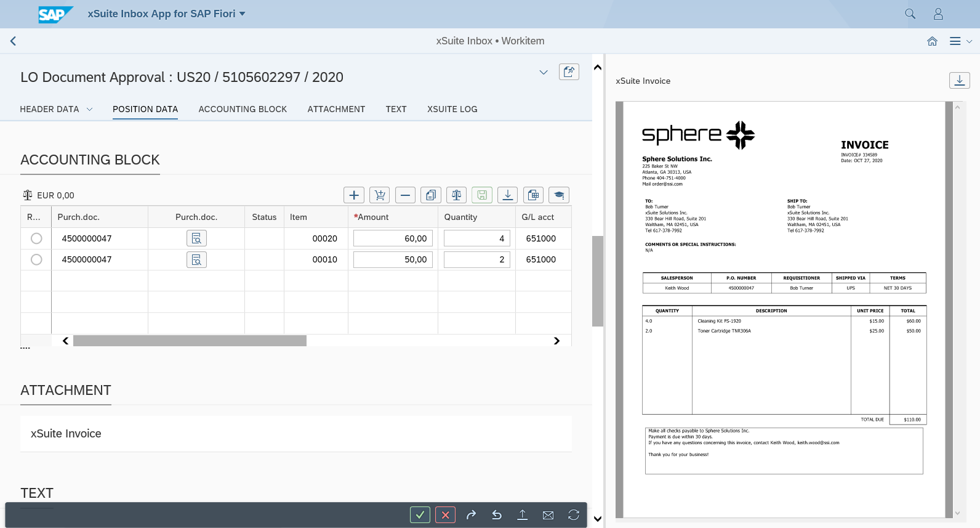980x528 pixels.
Task: Download the xSuite Invoice document
Action: click(x=959, y=80)
